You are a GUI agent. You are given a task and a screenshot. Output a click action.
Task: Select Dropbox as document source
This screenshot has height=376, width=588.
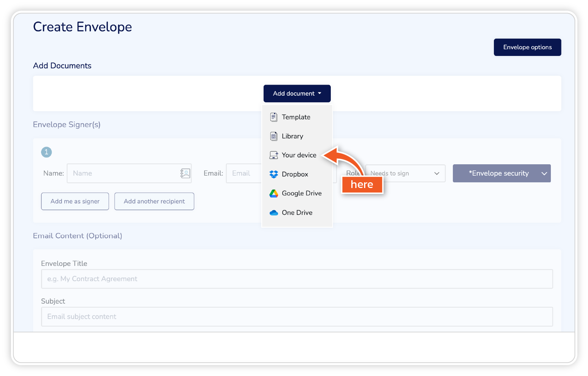click(297, 174)
